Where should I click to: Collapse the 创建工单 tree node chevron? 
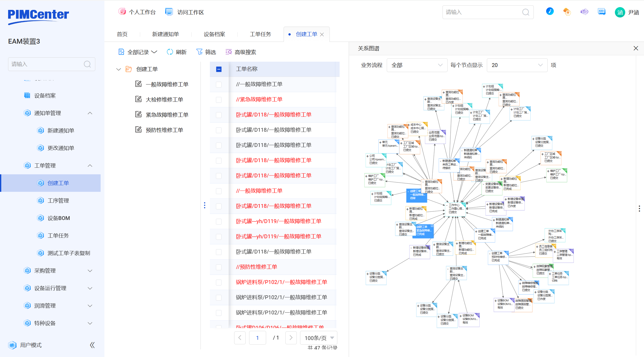click(x=118, y=69)
